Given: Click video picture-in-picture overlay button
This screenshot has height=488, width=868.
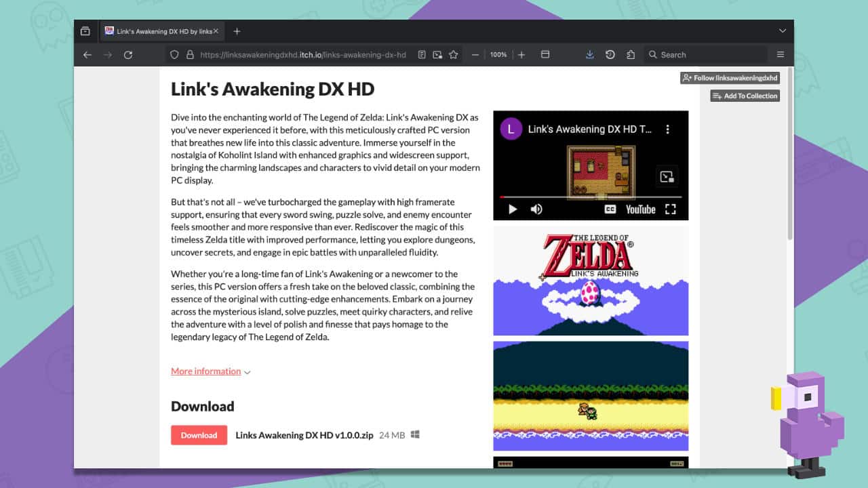Looking at the screenshot, I should pos(667,178).
